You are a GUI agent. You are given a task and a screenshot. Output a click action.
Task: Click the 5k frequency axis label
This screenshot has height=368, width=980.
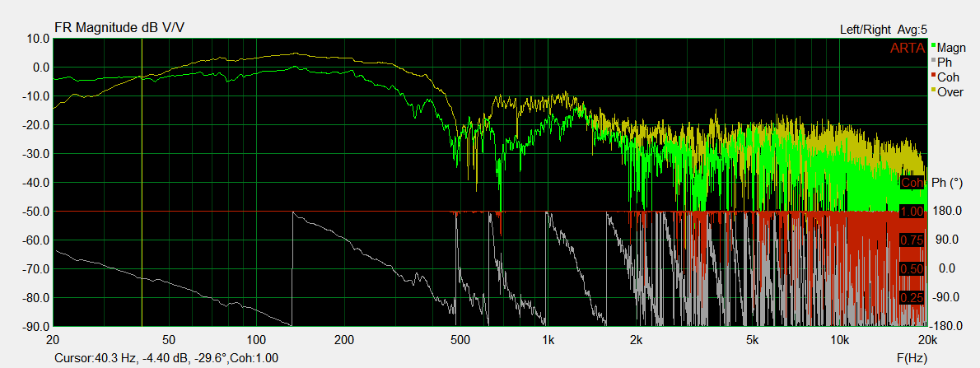point(752,340)
